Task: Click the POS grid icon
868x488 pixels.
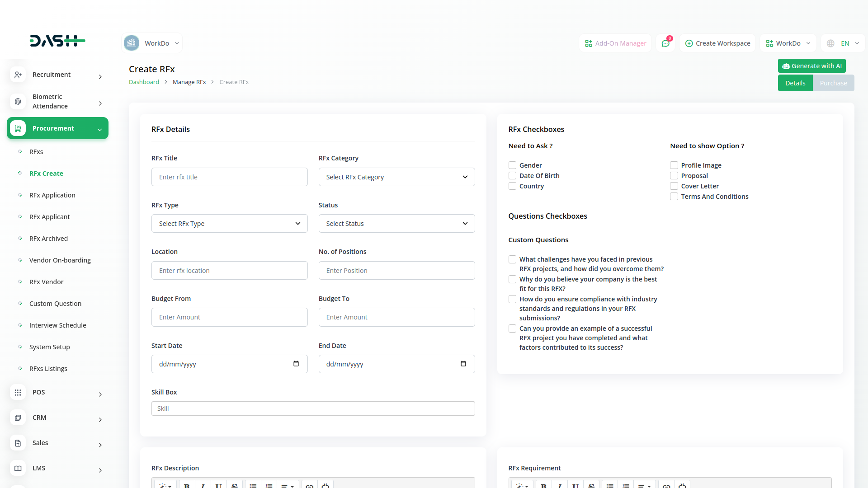Action: (18, 393)
